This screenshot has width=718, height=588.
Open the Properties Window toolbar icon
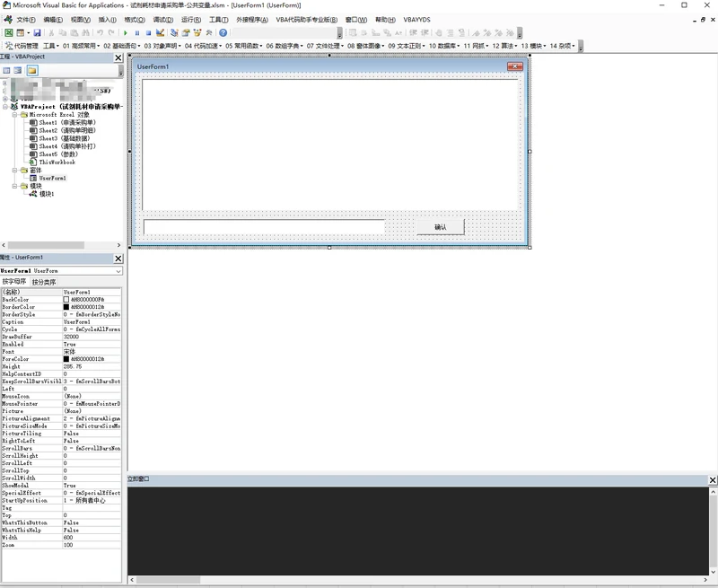click(x=186, y=32)
